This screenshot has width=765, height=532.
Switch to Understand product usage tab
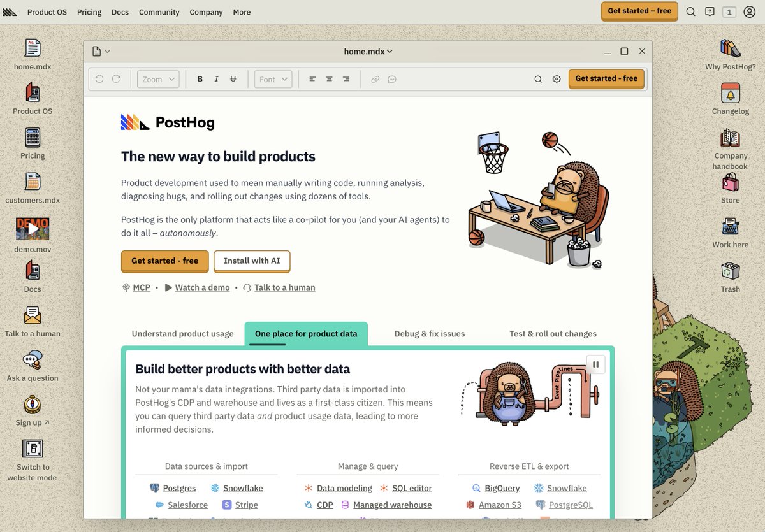(x=182, y=334)
